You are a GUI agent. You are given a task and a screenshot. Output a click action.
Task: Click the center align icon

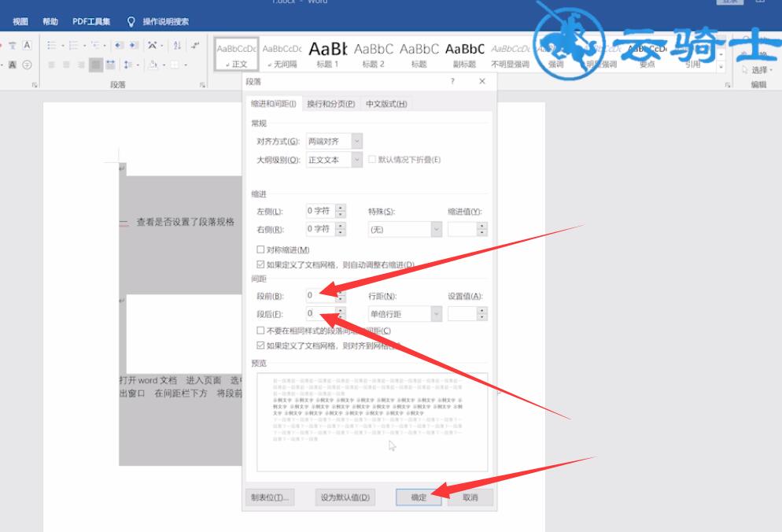pos(66,65)
